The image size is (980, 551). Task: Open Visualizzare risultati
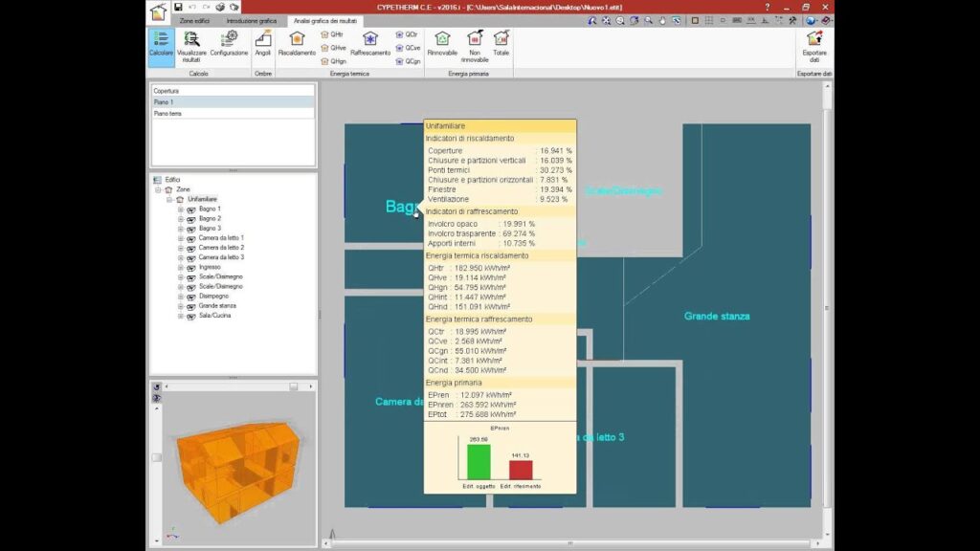pos(191,45)
